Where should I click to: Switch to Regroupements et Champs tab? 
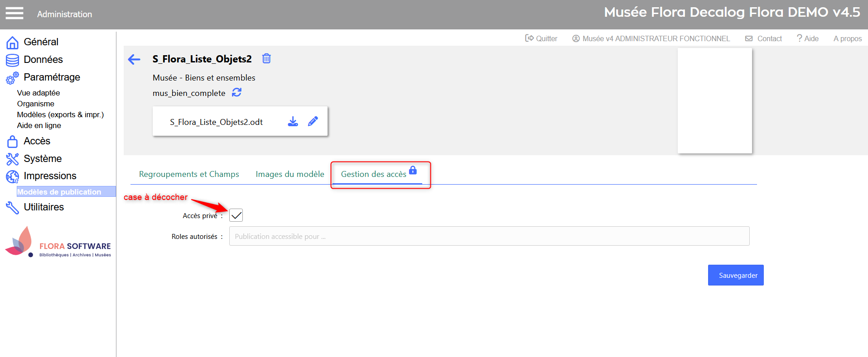point(189,174)
